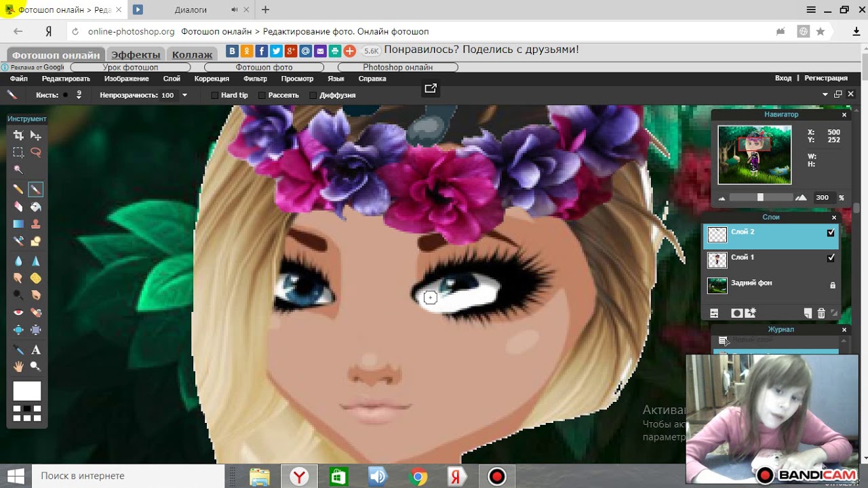Select the Spot Heal bandage tool
The height and width of the screenshot is (488, 868).
tap(36, 312)
